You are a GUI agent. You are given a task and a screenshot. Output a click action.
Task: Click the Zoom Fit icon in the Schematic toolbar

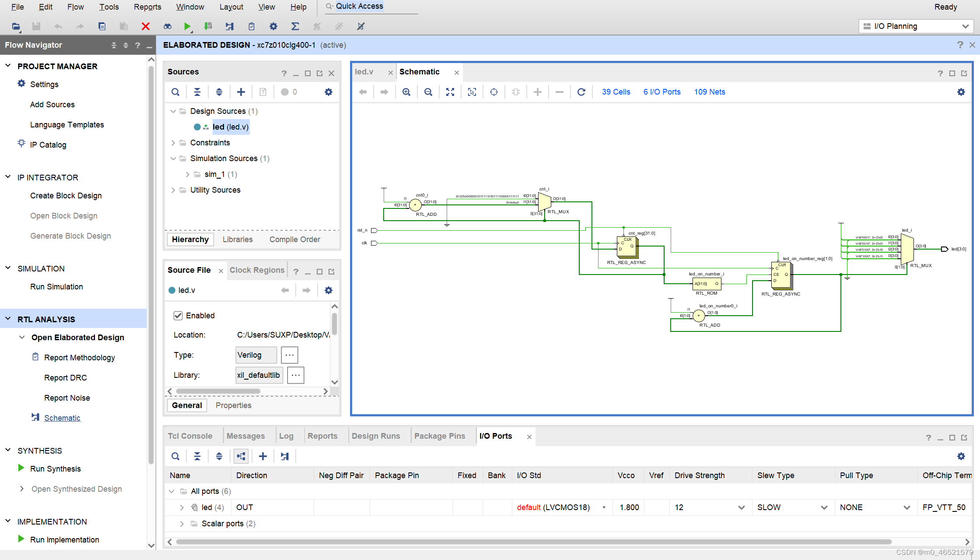[x=450, y=92]
